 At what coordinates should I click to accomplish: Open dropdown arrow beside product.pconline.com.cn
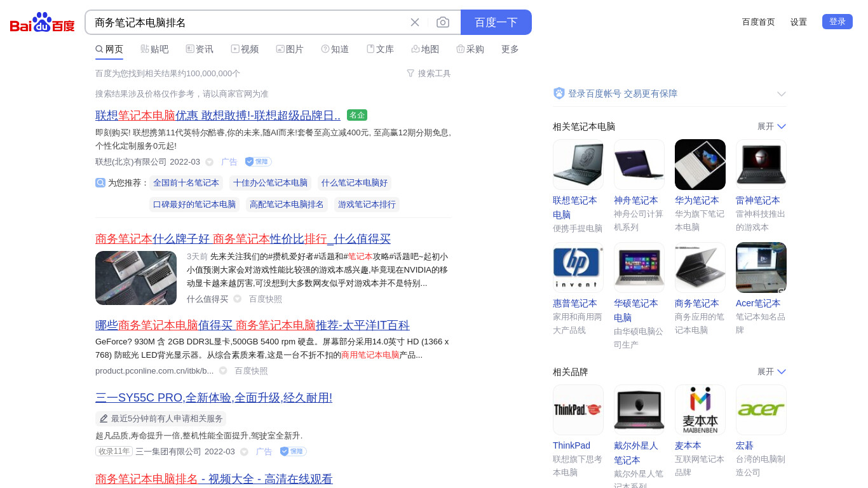click(x=223, y=370)
